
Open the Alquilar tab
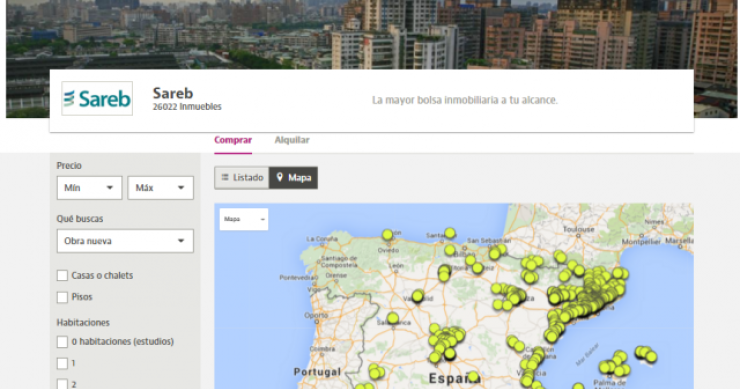click(292, 140)
